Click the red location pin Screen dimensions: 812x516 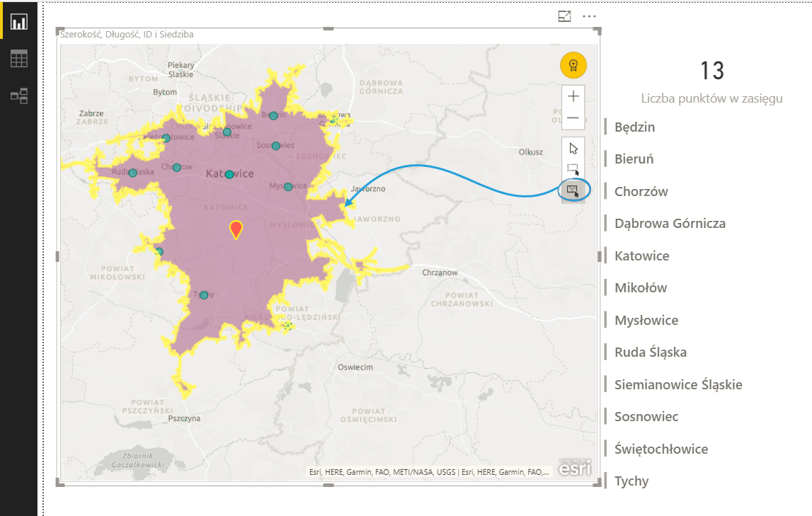click(x=236, y=229)
